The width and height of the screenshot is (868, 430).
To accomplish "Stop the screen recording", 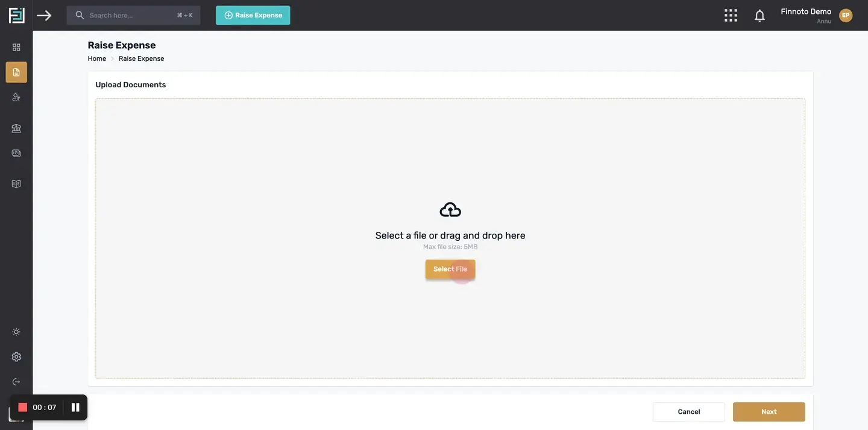I will click(x=23, y=408).
